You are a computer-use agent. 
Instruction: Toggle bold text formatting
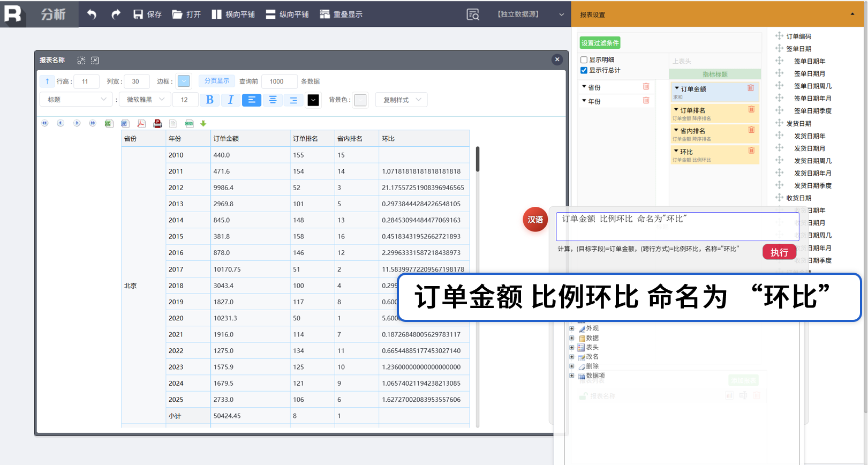(x=209, y=100)
